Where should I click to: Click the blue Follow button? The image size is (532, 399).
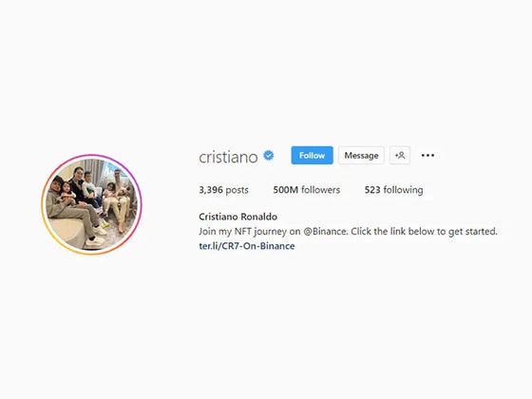312,156
